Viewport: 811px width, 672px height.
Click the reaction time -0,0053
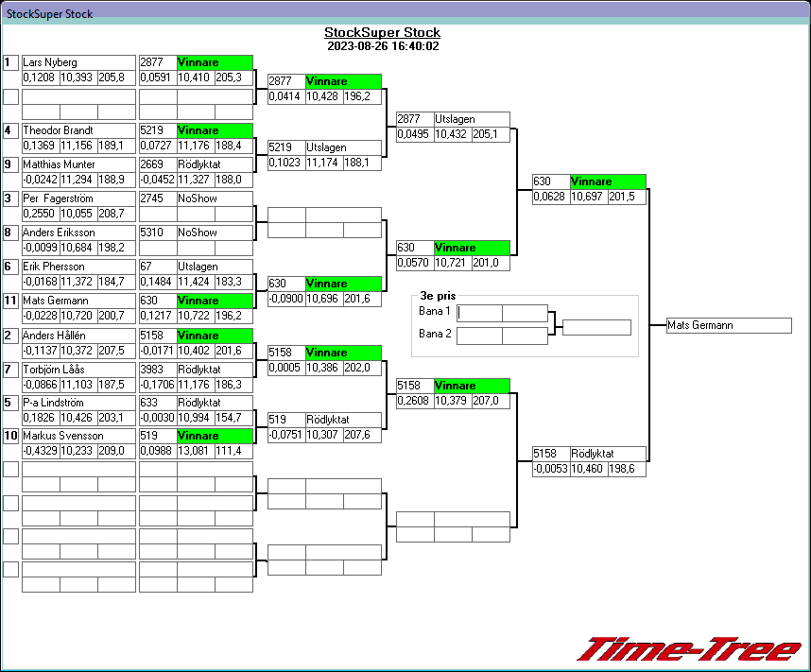point(551,469)
